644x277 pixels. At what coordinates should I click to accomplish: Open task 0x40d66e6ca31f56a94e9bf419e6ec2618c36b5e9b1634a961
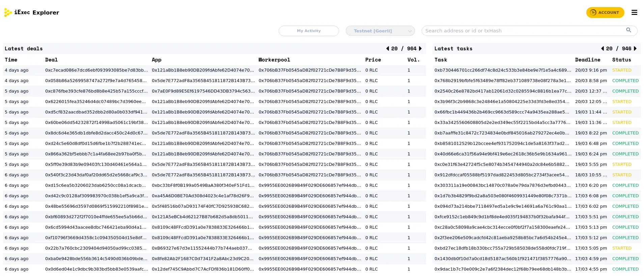click(x=503, y=154)
